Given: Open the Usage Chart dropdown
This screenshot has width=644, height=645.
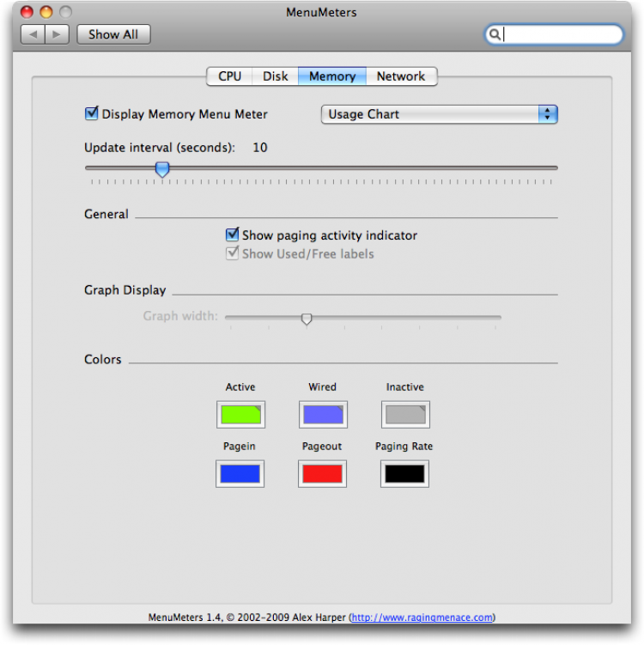Looking at the screenshot, I should click(x=439, y=114).
